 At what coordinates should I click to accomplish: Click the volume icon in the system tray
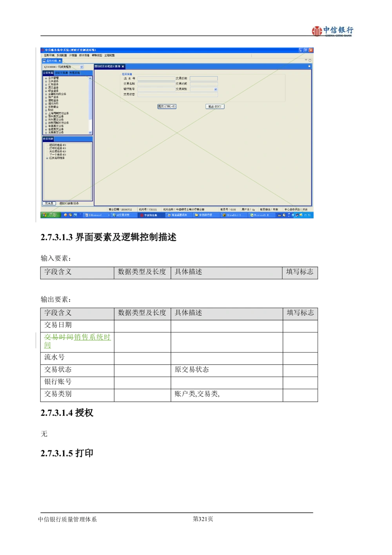[x=301, y=215]
